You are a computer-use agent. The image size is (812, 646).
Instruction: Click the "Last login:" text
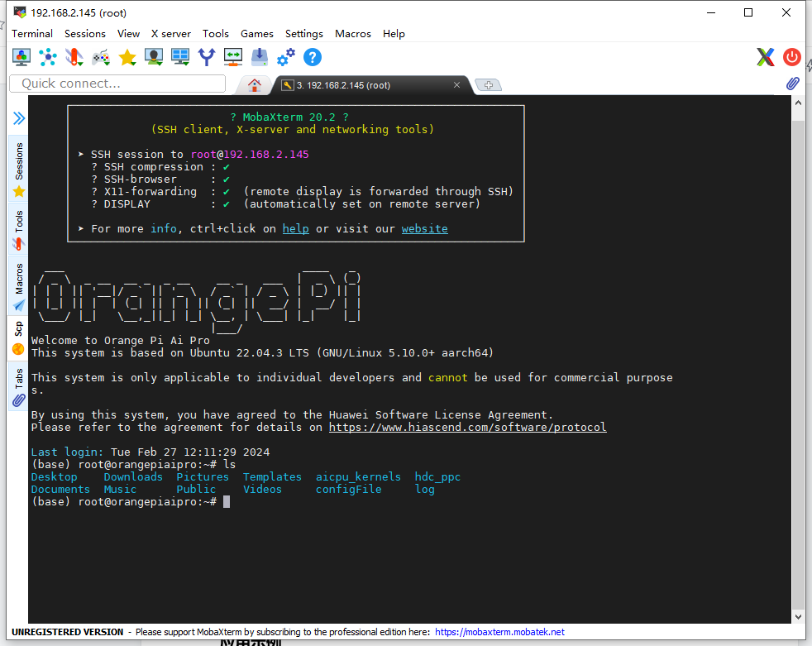pyautogui.click(x=67, y=452)
